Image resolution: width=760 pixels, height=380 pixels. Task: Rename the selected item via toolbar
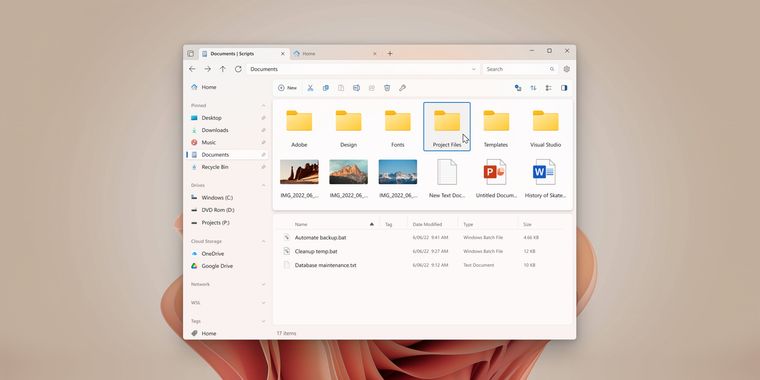[356, 88]
